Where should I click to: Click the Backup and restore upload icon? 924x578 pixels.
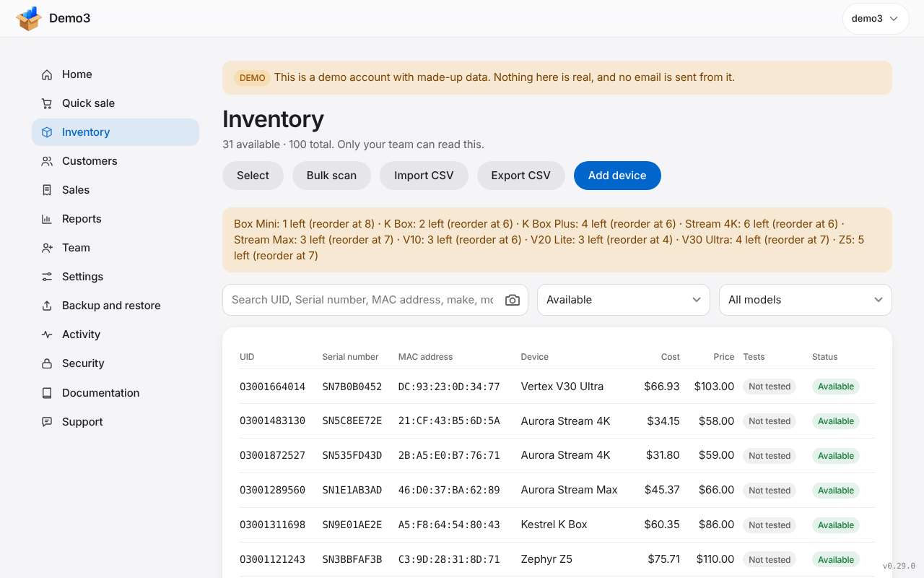[x=47, y=306]
